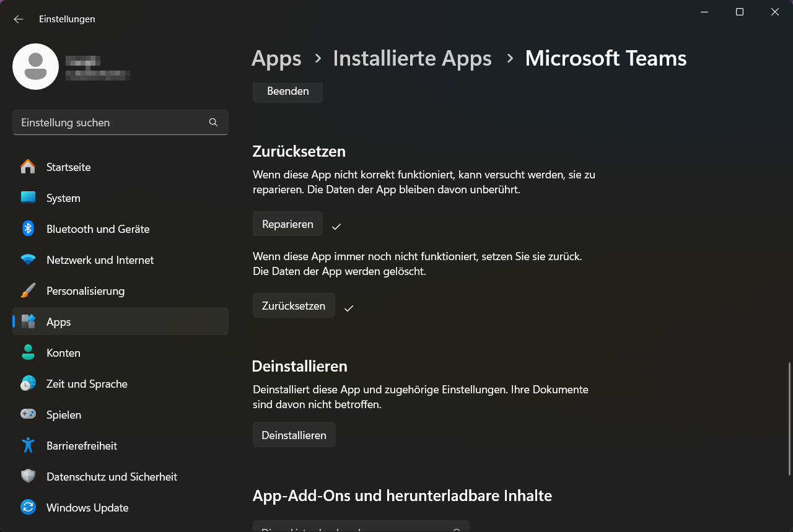Click the Startseite house icon
This screenshot has width=793, height=532.
click(28, 167)
